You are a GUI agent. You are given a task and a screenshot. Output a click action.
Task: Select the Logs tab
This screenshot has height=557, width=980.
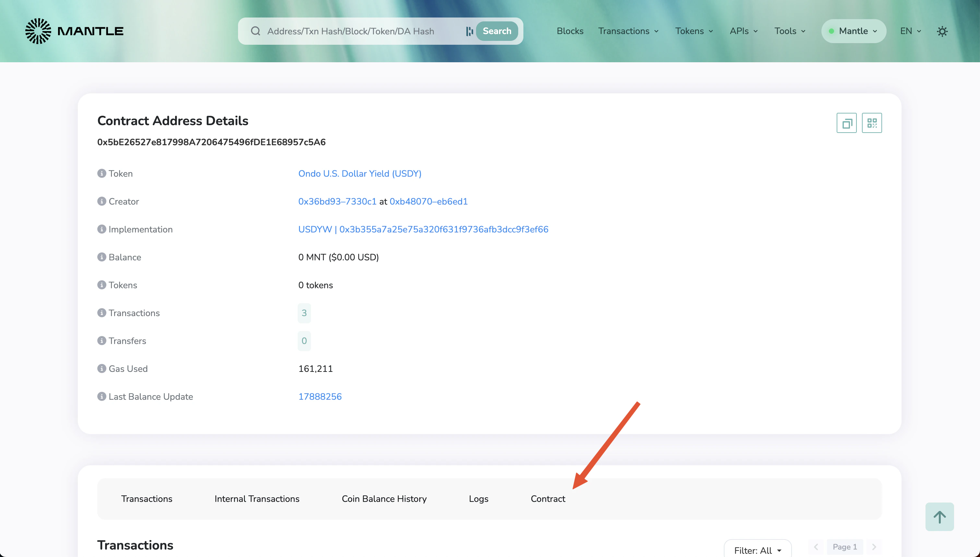478,499
